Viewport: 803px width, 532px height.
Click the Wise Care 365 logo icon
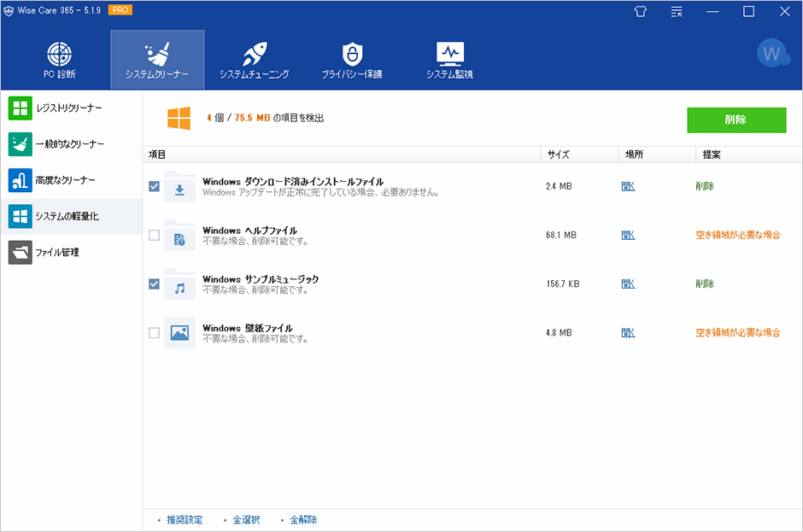pos(9,11)
